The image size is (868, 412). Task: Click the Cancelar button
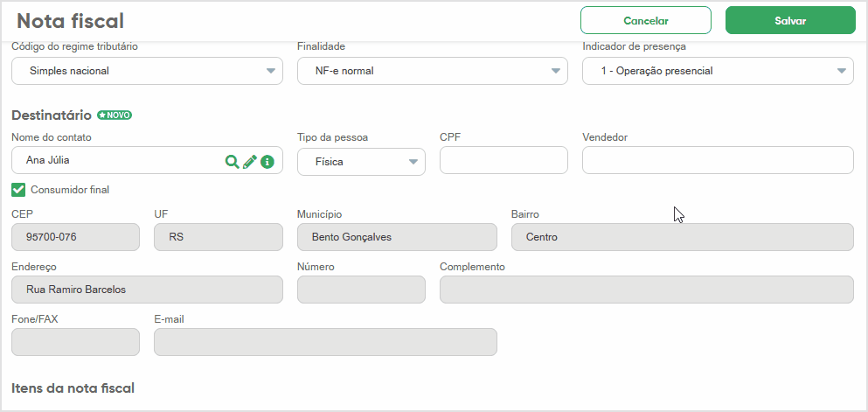pyautogui.click(x=645, y=20)
